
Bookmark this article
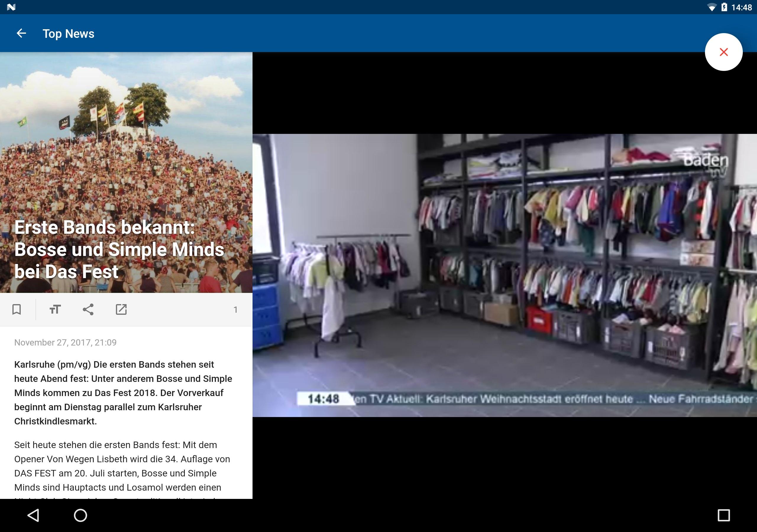coord(17,309)
